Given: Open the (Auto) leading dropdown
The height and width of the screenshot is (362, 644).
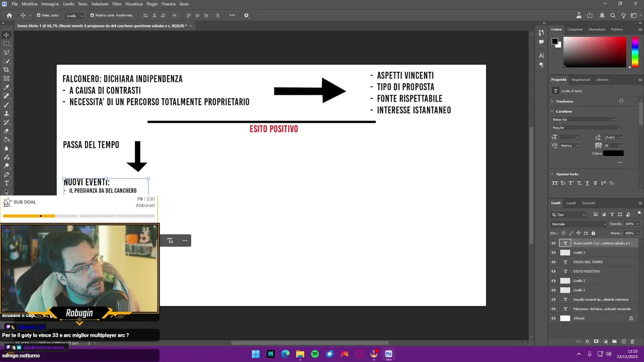Looking at the screenshot, I should (x=613, y=137).
